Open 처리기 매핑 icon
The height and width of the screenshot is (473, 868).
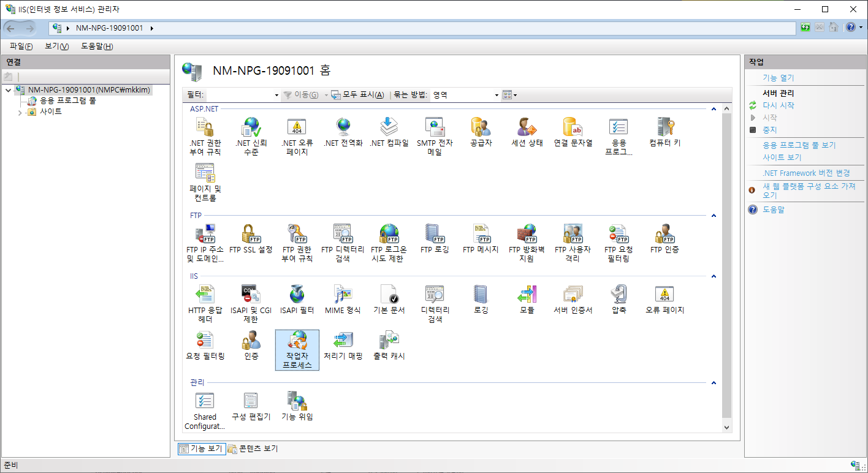tap(343, 346)
